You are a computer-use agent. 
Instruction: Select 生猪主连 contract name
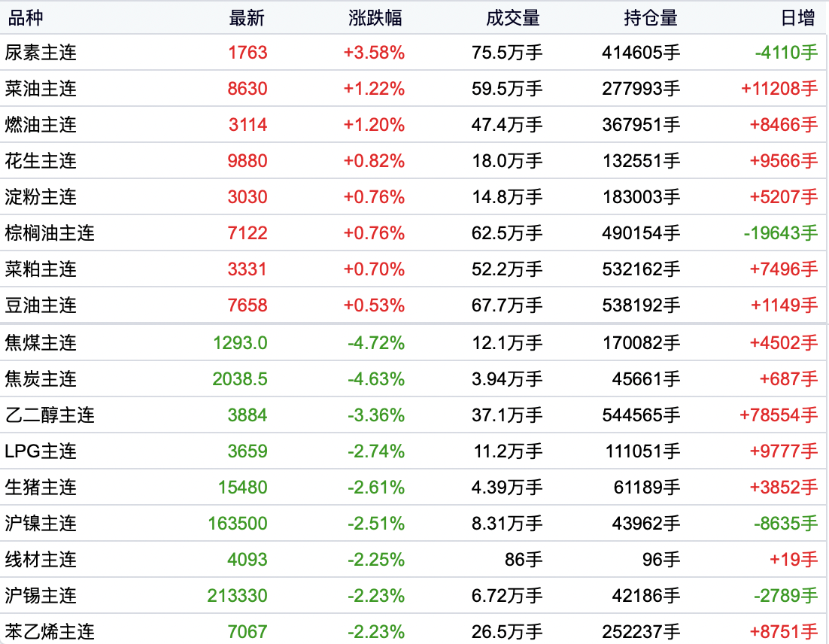(x=41, y=488)
